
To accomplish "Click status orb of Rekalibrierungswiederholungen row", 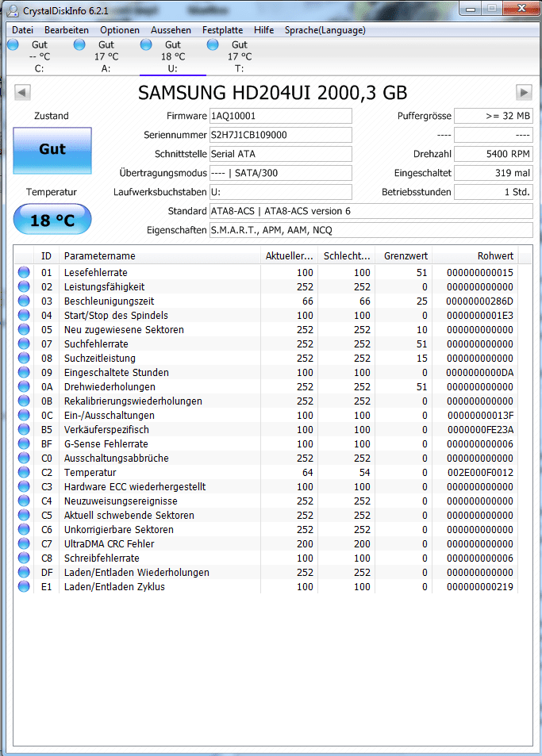I will click(x=24, y=401).
